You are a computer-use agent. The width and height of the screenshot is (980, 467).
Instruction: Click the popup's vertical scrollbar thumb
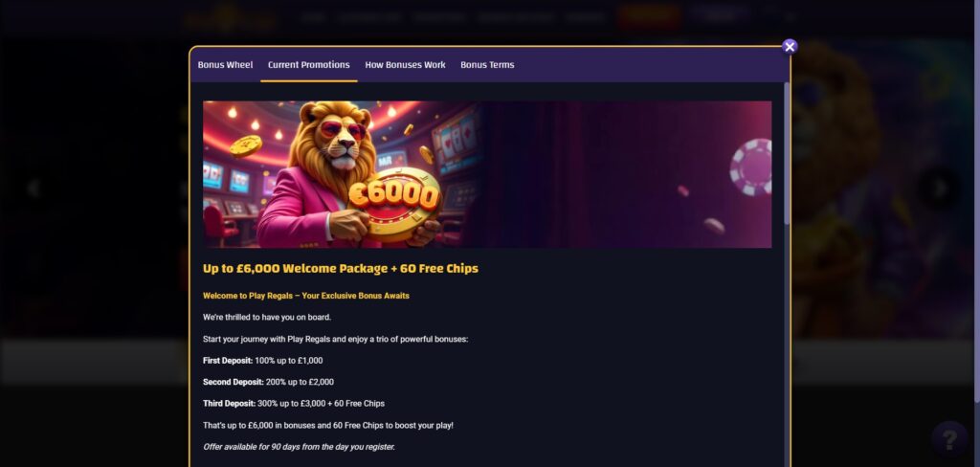787,153
